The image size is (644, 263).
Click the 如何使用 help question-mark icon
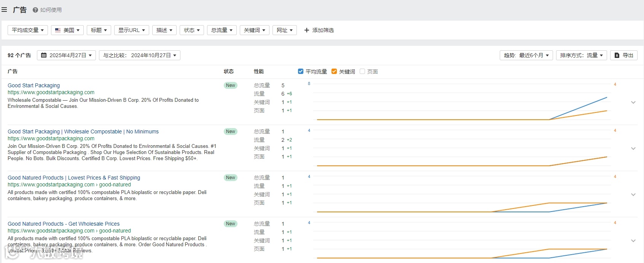[x=35, y=10]
